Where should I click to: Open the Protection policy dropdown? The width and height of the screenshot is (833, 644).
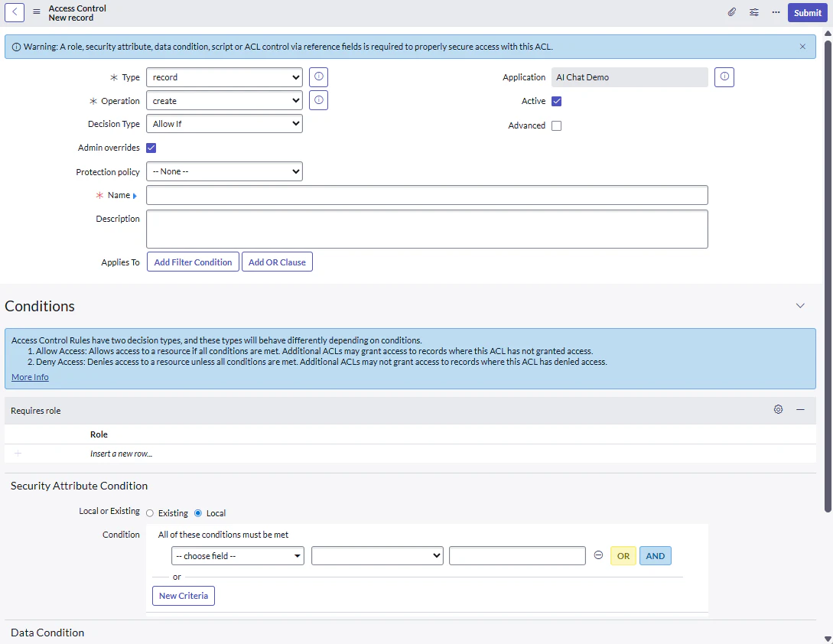point(224,171)
